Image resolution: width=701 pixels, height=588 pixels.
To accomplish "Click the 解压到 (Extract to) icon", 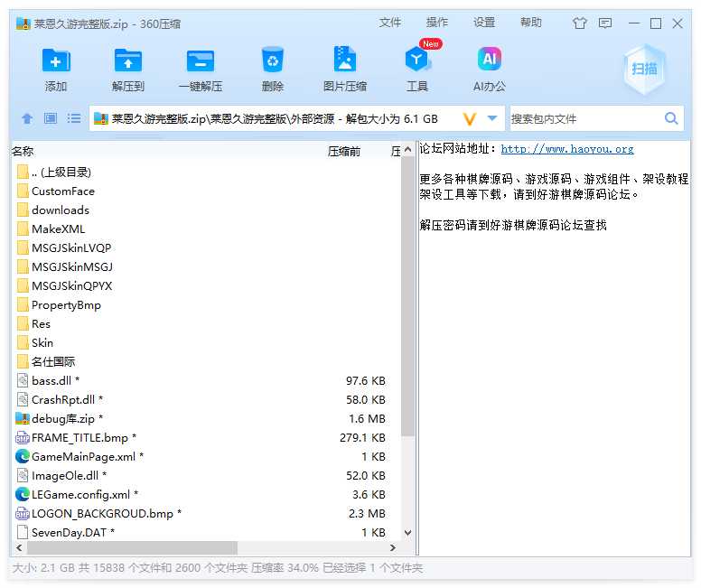I will [x=128, y=61].
